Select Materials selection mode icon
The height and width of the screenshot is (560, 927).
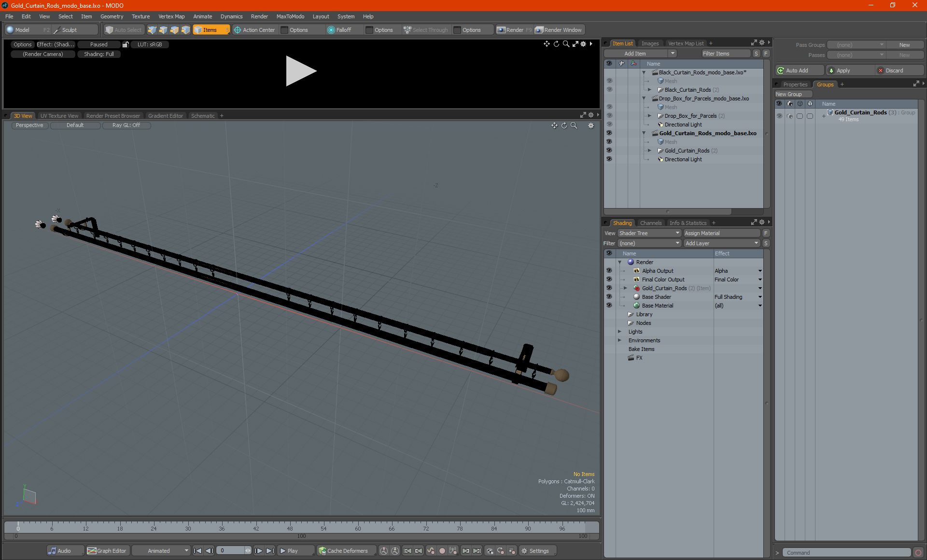tap(185, 30)
